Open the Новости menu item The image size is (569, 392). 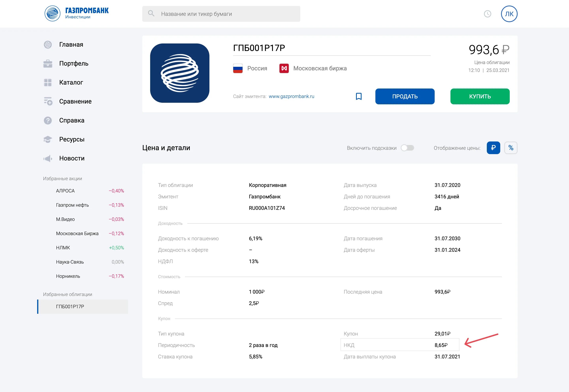(72, 158)
